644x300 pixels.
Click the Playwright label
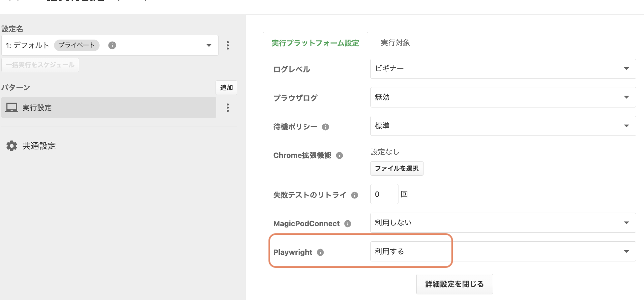point(293,253)
